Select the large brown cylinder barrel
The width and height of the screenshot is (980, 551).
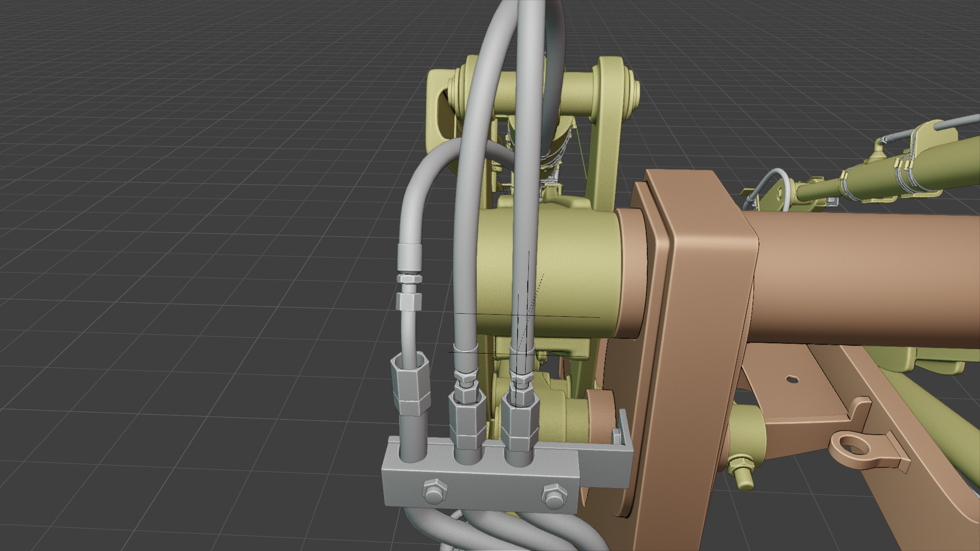coord(868,281)
